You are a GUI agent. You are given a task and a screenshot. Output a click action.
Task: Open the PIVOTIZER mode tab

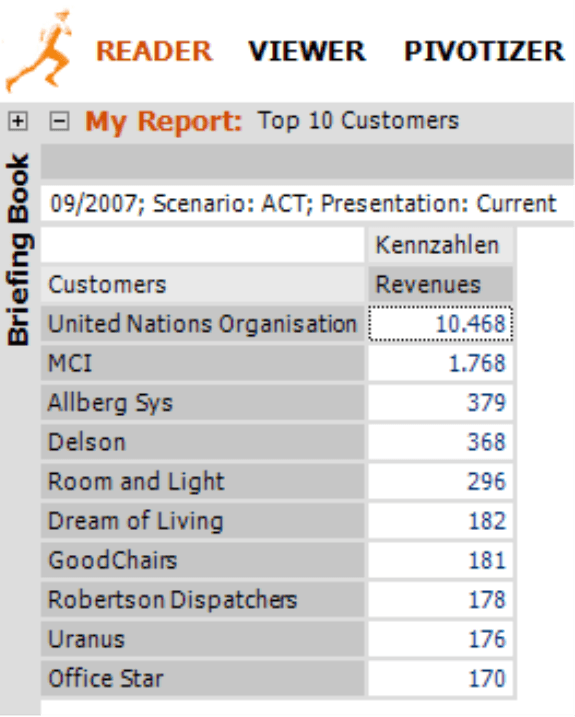pos(484,51)
